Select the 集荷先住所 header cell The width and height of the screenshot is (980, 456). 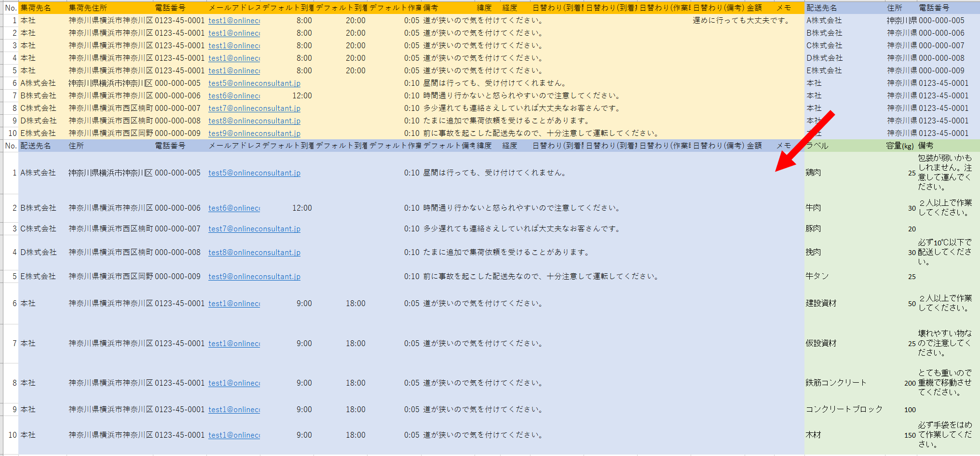[x=88, y=8]
